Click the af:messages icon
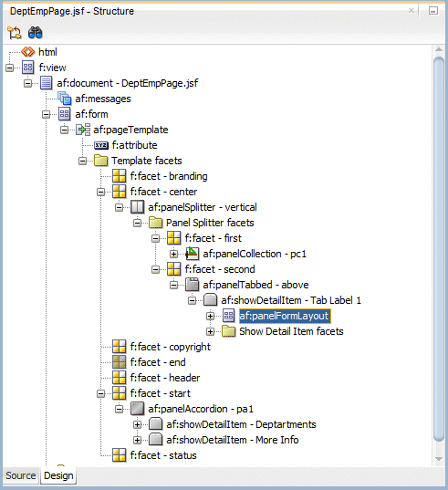 pos(65,99)
